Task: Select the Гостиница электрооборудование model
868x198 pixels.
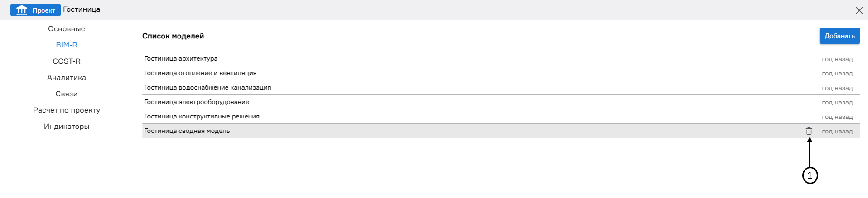Action: 197,102
